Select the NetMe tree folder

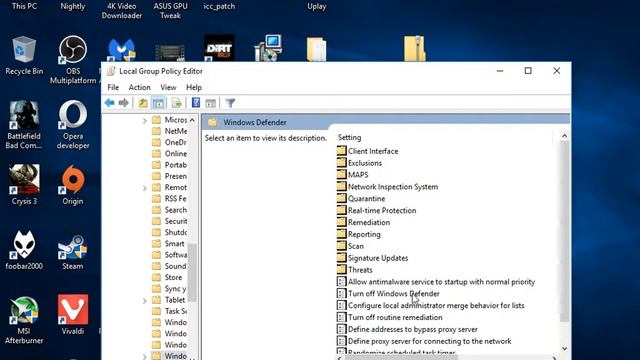click(x=170, y=131)
